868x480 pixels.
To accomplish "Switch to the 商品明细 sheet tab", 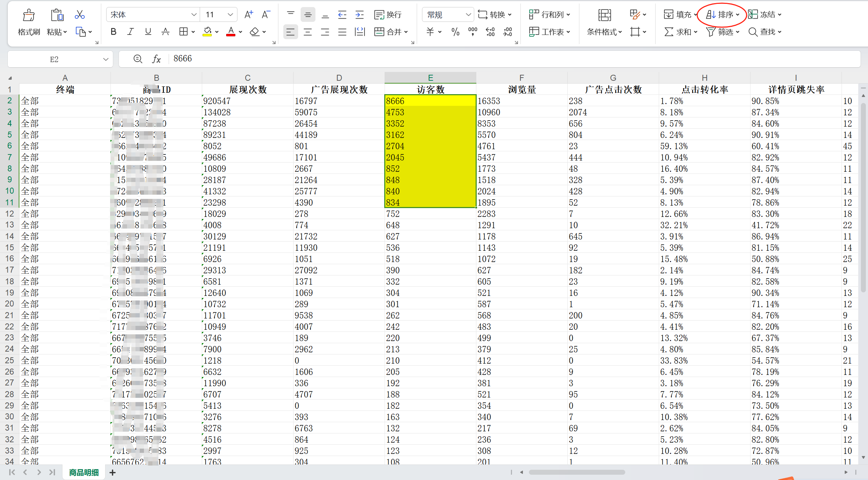I will pos(84,472).
